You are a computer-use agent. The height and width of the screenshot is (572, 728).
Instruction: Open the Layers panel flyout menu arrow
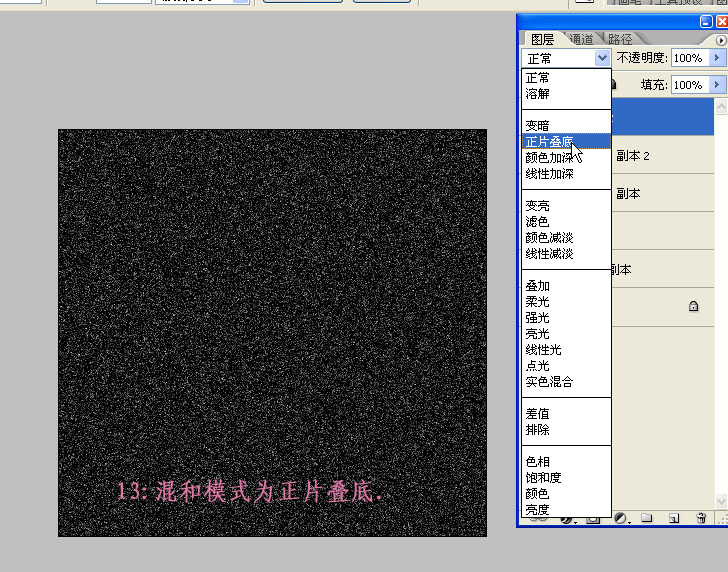pyautogui.click(x=721, y=40)
